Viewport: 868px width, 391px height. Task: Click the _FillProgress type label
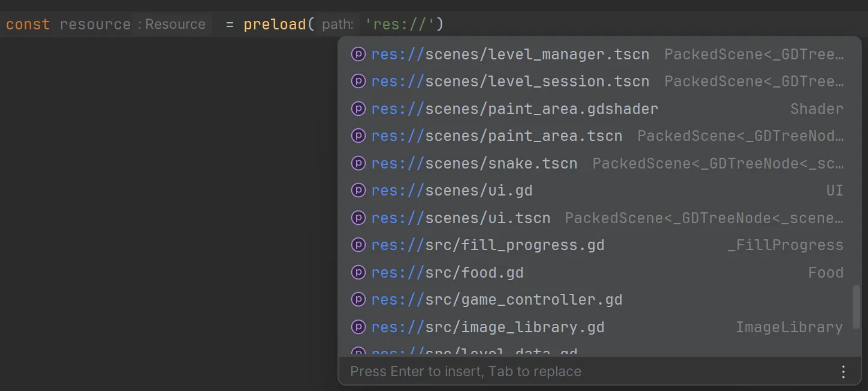[785, 245]
